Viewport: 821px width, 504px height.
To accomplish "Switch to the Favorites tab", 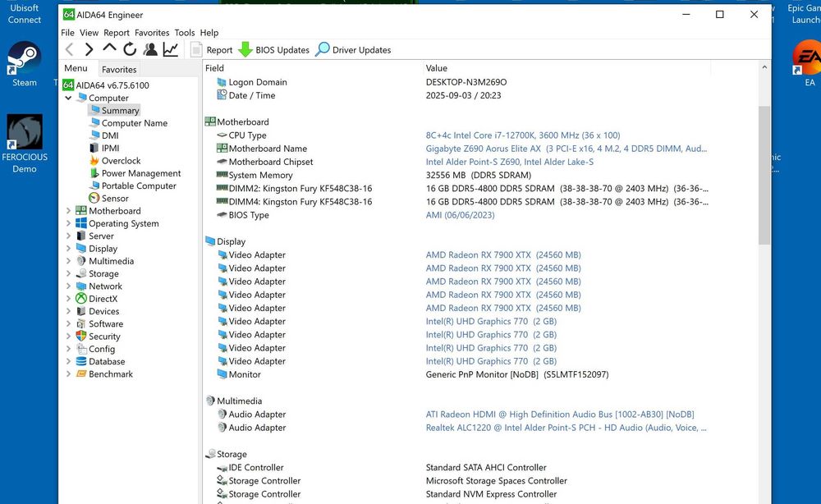I will pyautogui.click(x=119, y=69).
